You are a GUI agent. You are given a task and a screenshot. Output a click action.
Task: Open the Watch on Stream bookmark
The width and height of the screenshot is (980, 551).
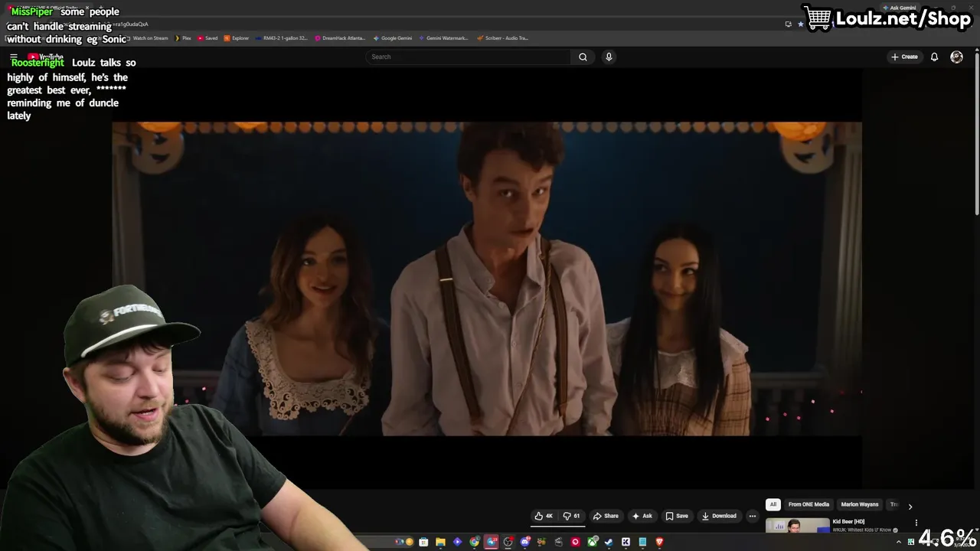tap(150, 37)
